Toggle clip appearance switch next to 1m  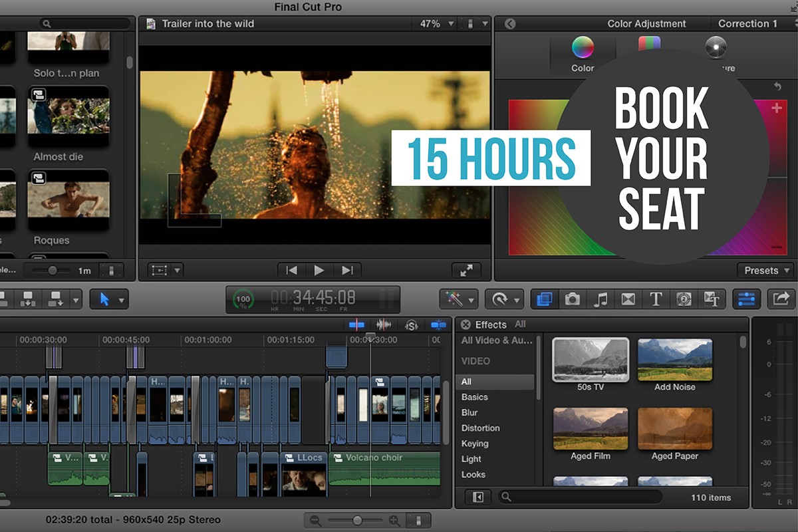(x=112, y=271)
